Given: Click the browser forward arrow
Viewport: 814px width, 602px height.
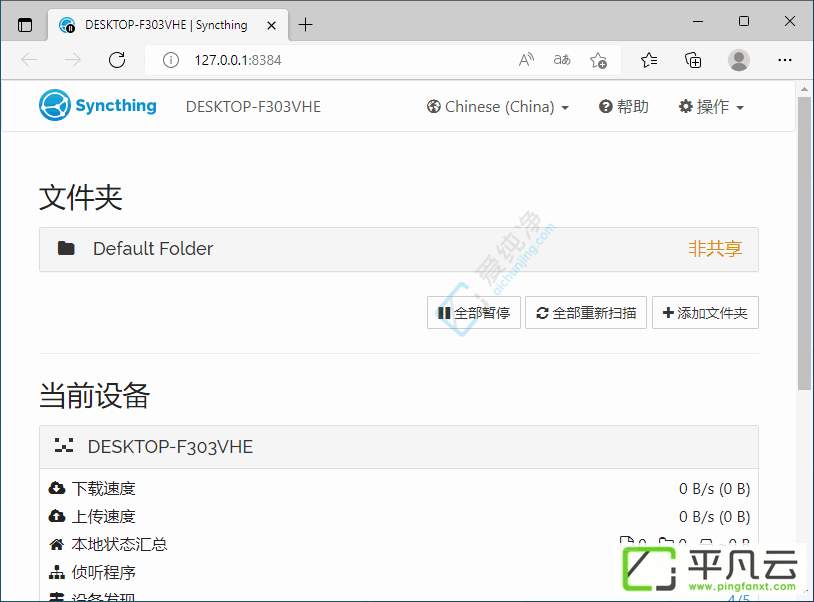Looking at the screenshot, I should point(73,60).
